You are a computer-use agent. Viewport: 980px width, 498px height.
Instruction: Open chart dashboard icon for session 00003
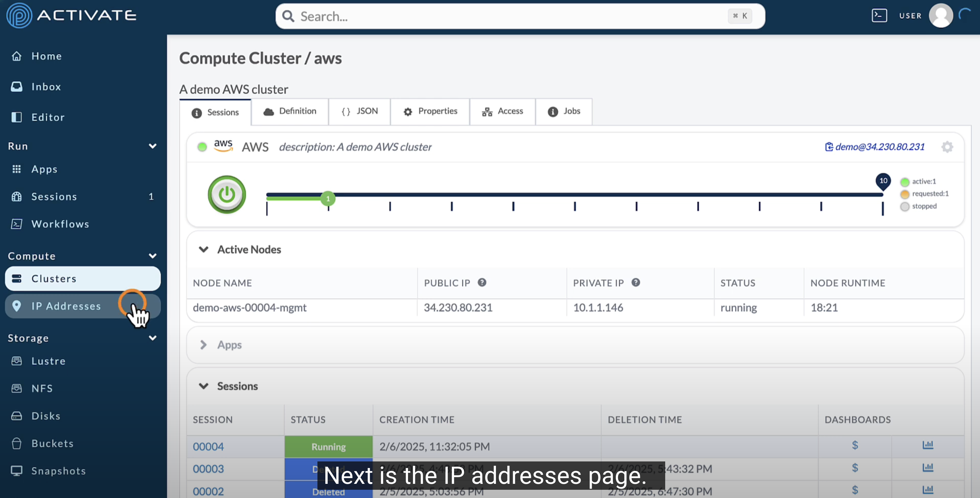928,467
